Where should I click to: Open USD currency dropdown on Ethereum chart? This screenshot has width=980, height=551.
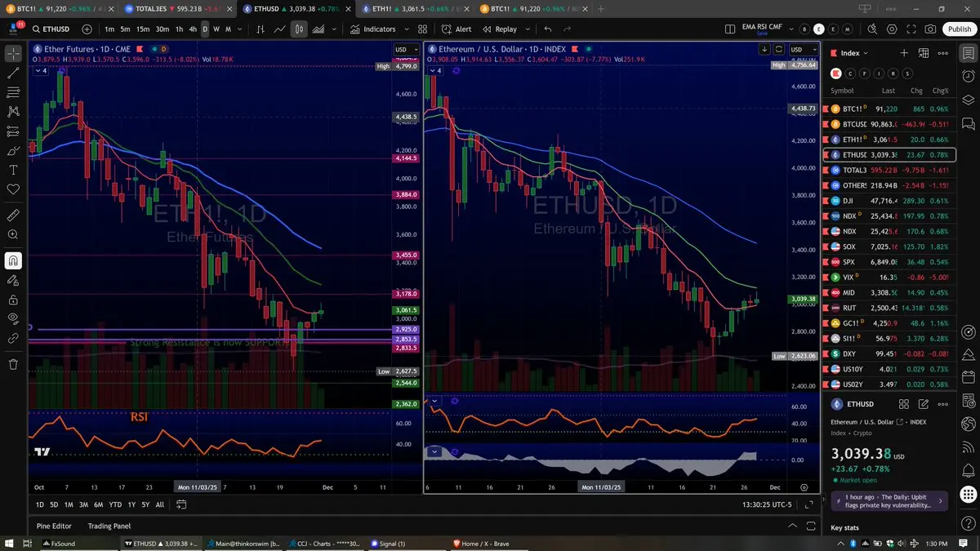(x=804, y=49)
